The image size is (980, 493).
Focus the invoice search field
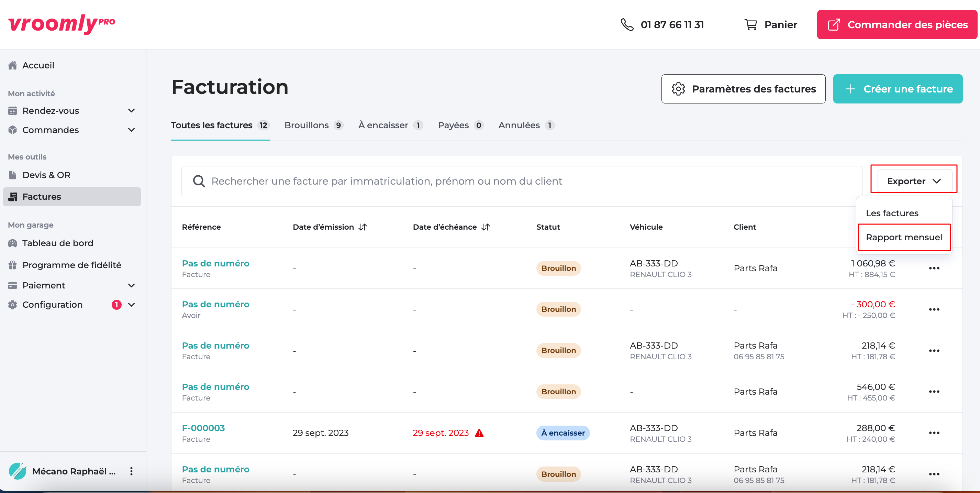(521, 181)
